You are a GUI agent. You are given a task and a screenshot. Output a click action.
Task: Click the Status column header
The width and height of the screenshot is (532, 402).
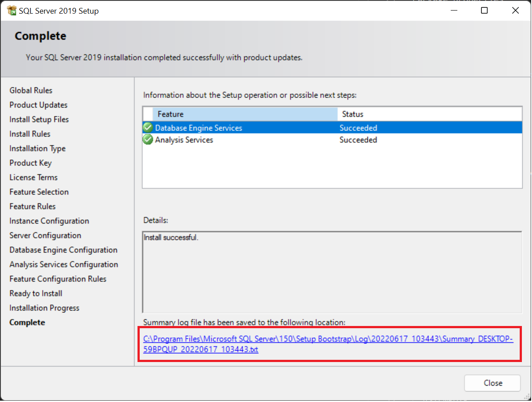click(430, 114)
